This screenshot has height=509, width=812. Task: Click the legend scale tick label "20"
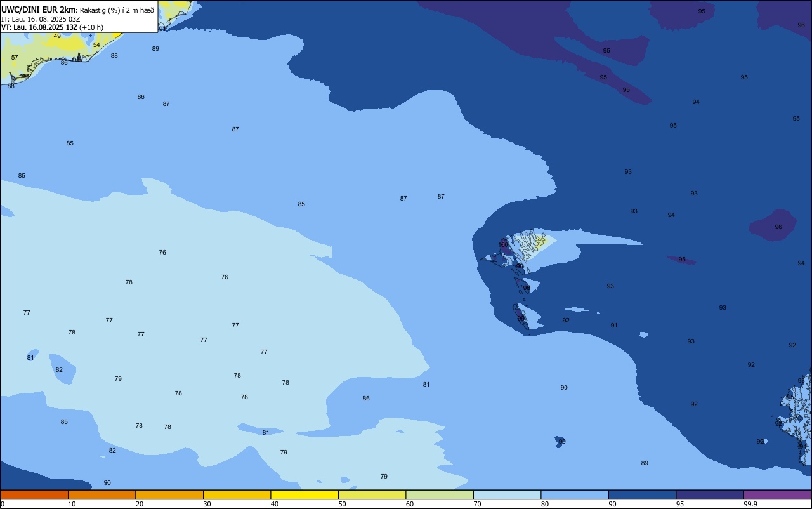coord(140,504)
